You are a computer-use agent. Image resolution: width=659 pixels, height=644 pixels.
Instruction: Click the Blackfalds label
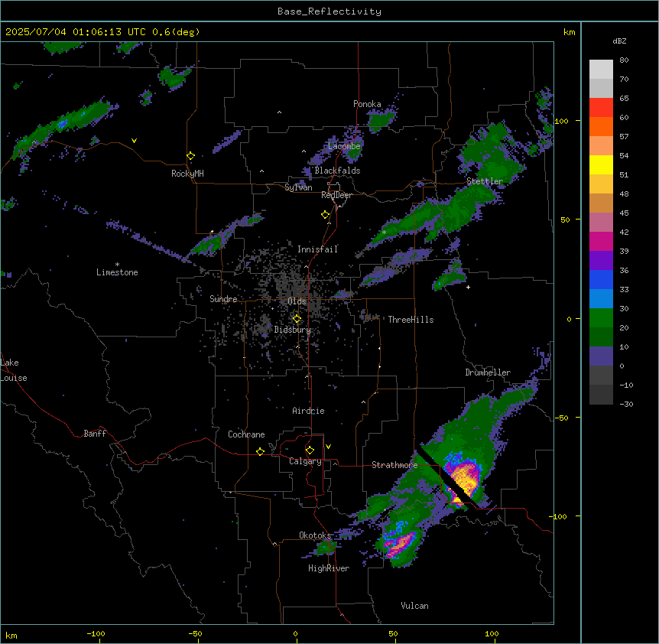point(337,171)
